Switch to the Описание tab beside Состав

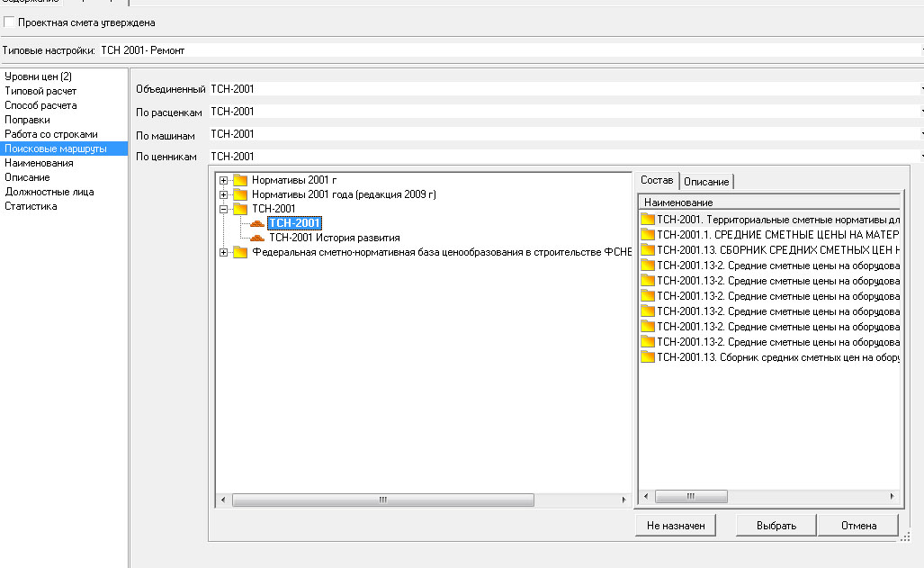pyautogui.click(x=706, y=182)
